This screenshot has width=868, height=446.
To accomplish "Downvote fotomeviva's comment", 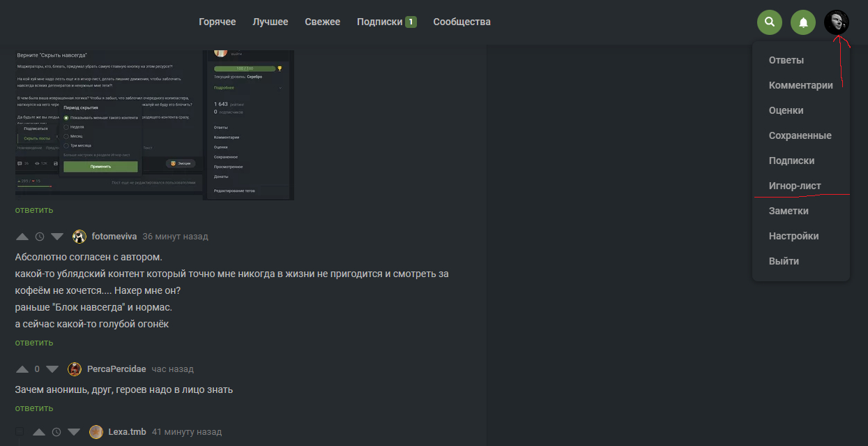I will (57, 237).
